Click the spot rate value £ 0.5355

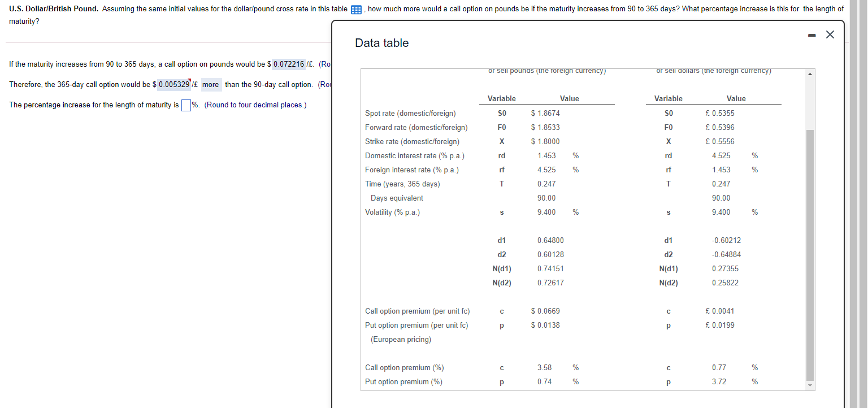click(x=721, y=114)
